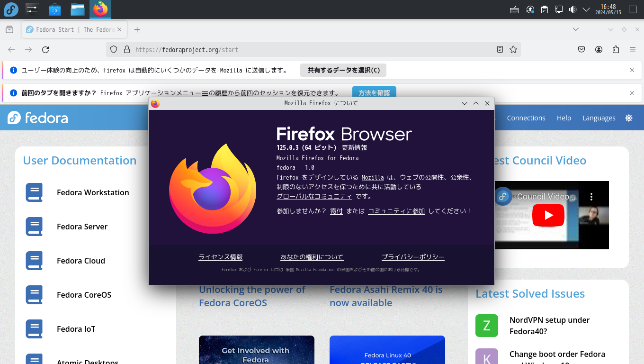The height and width of the screenshot is (364, 644).
Task: Click 更新情報 link in About dialog
Action: (x=354, y=148)
